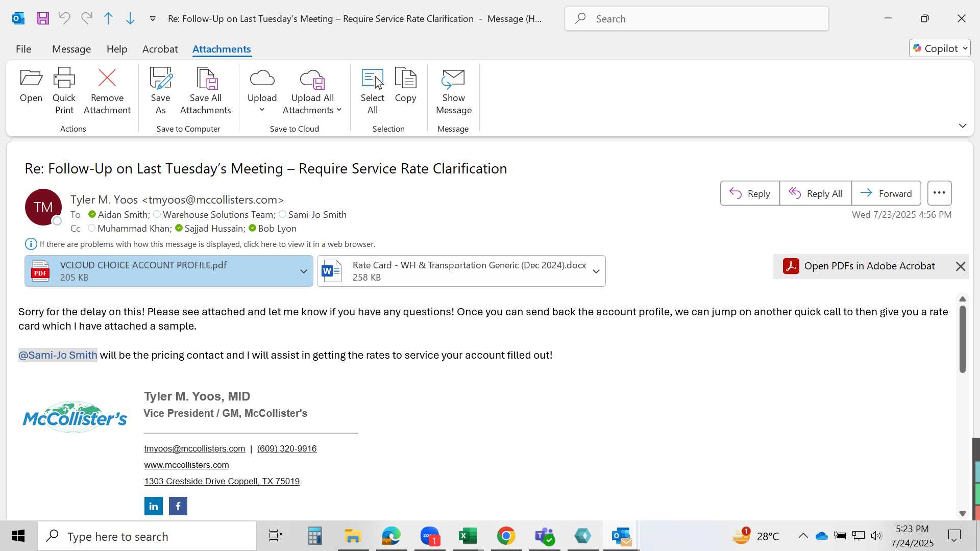Open www.mccollisters.com website link
The height and width of the screenshot is (551, 980).
pyautogui.click(x=186, y=465)
